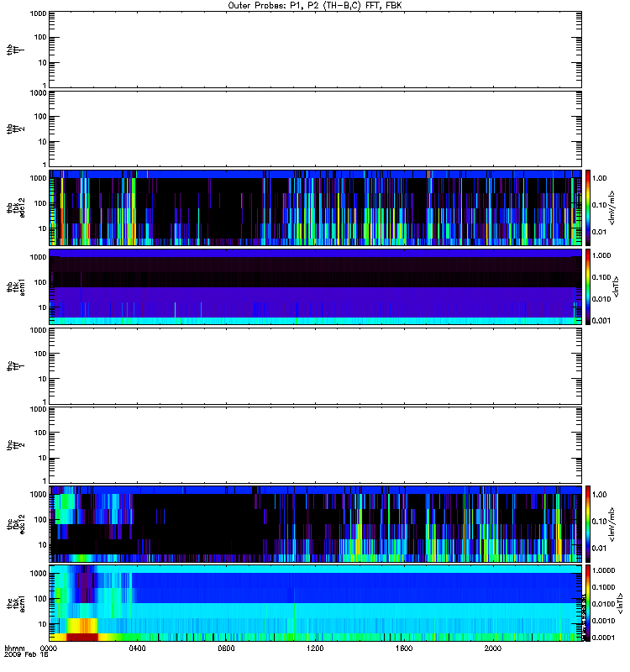Click the nT unit label of thb scm1

click(x=617, y=286)
